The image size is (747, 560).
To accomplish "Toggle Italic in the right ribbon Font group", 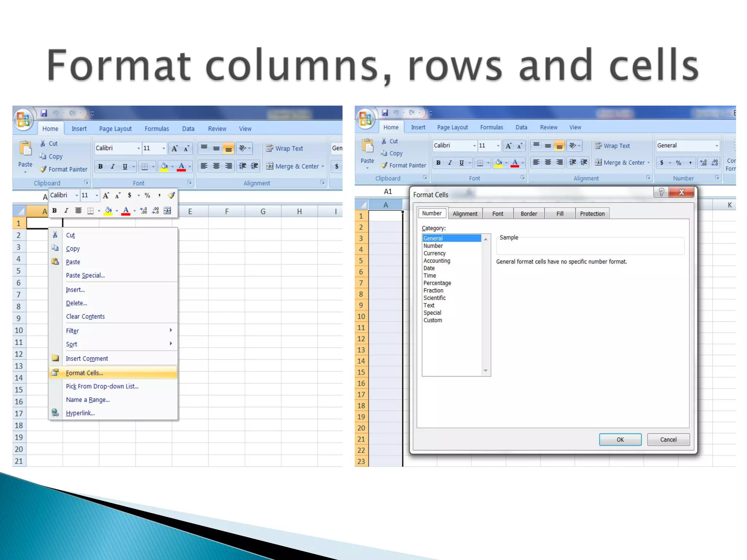I will (x=450, y=163).
